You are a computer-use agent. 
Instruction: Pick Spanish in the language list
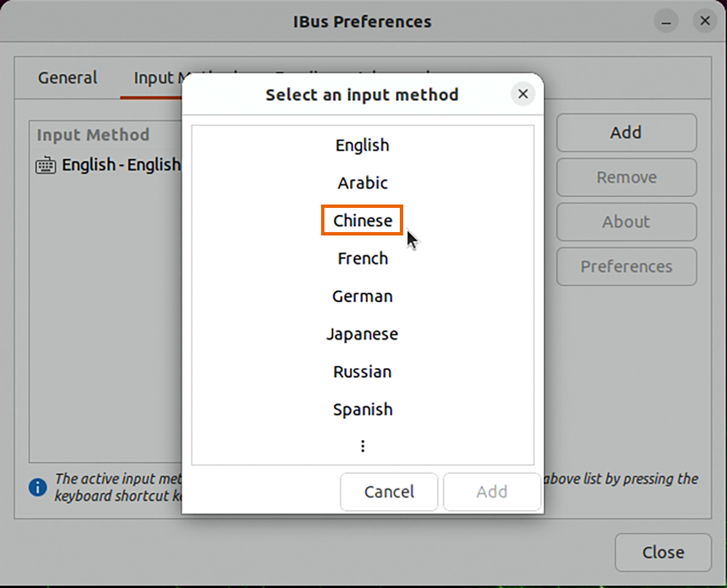point(362,409)
